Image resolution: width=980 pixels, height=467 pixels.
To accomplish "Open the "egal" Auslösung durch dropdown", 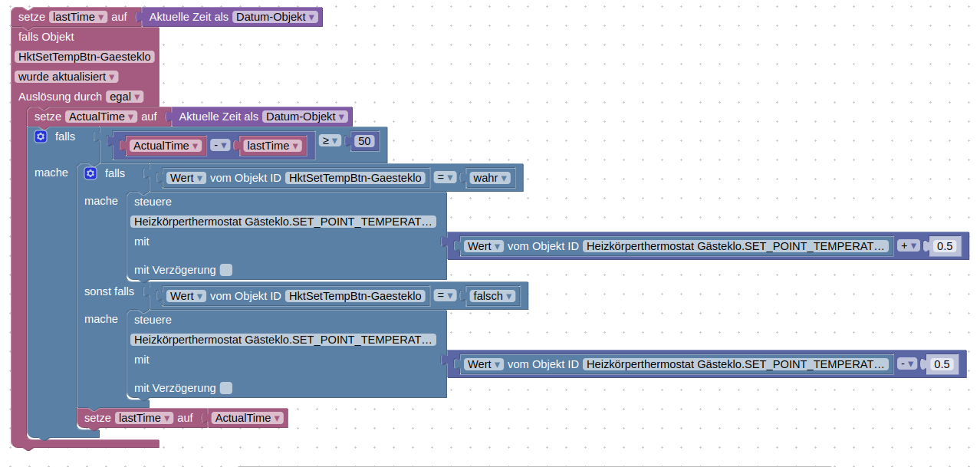I will (x=124, y=97).
